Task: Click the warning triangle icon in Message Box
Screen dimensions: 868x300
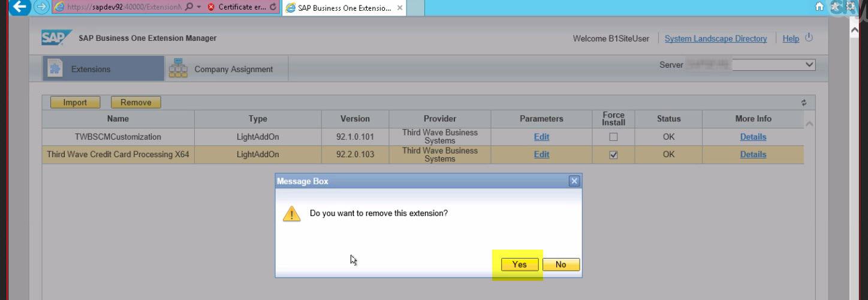Action: tap(292, 214)
